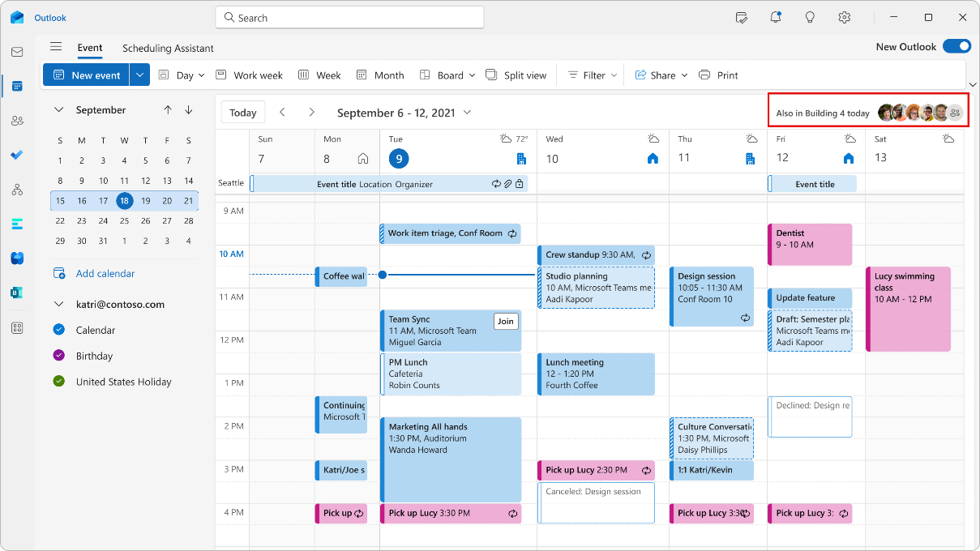Open Mail from the left sidebar

click(x=17, y=52)
